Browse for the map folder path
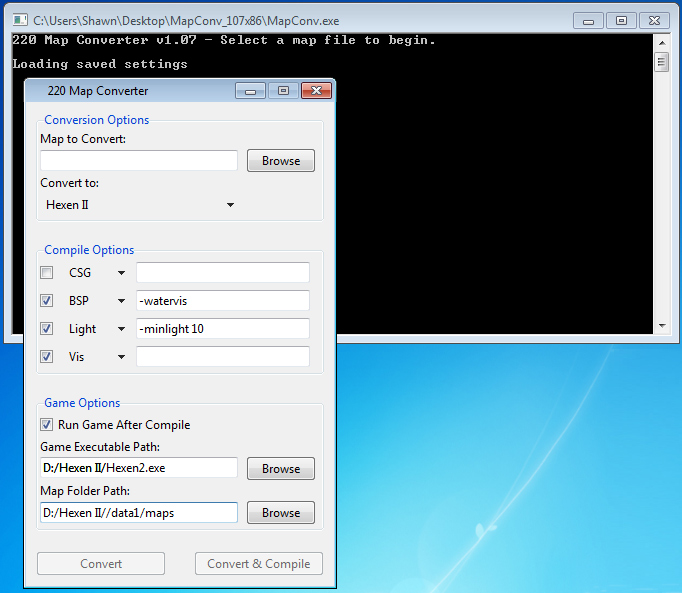 pos(281,513)
